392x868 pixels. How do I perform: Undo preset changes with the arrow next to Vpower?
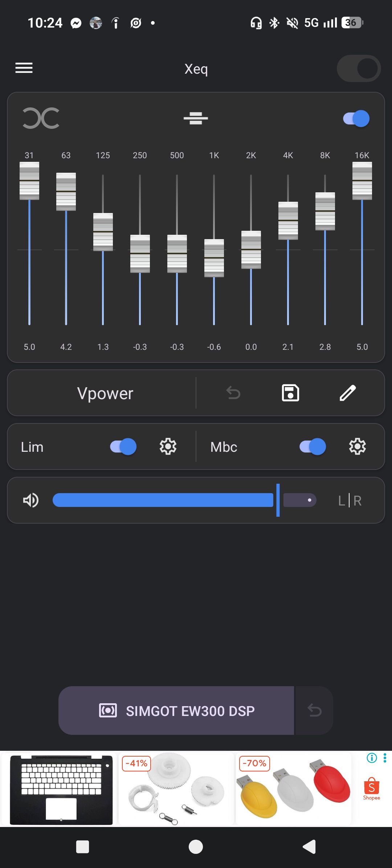pos(233,393)
